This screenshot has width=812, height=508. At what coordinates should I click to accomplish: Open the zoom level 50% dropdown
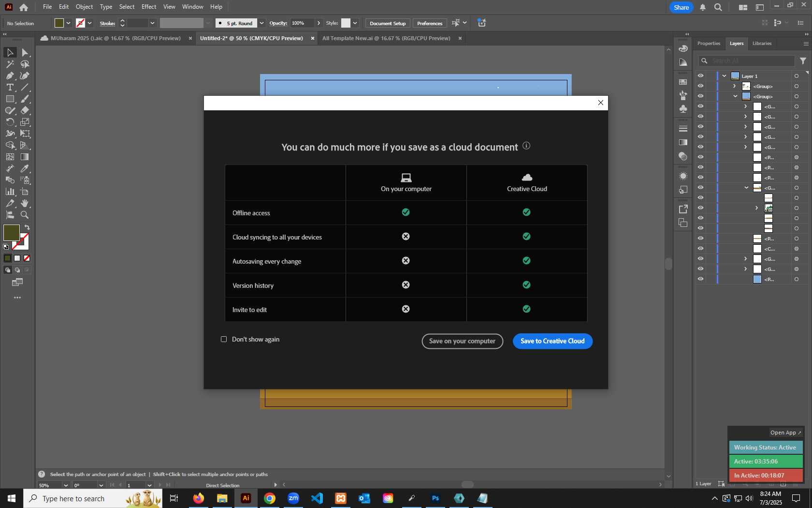66,485
